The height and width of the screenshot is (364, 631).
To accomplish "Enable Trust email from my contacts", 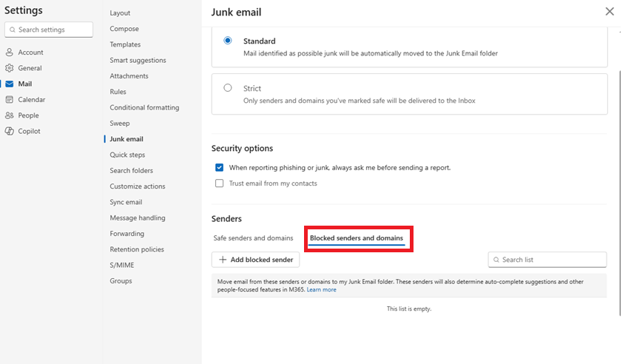I will click(x=219, y=183).
